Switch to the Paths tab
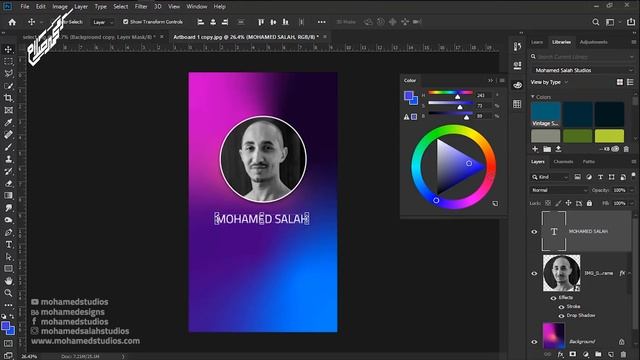Image resolution: width=640 pixels, height=360 pixels. (589, 162)
